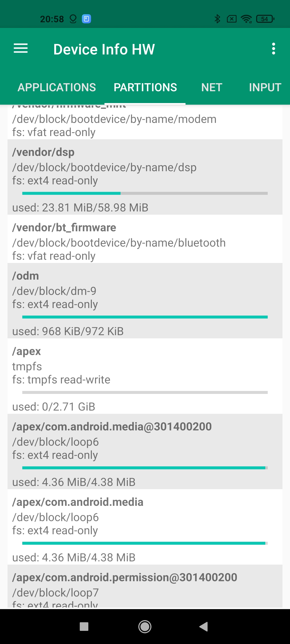Viewport: 290px width, 644px height.
Task: Switch to the APPLICATIONS tab
Action: coord(57,87)
